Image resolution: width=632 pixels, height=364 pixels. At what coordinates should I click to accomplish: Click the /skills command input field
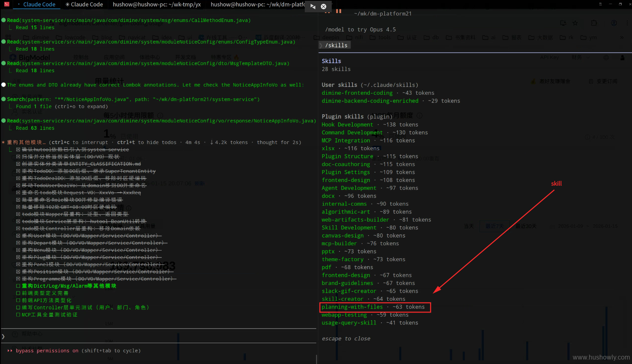click(x=336, y=45)
